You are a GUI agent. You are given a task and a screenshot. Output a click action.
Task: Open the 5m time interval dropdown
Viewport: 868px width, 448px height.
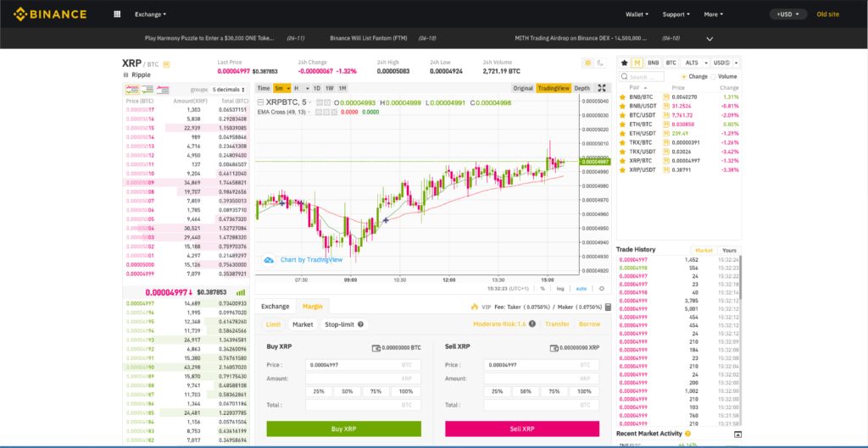(282, 88)
